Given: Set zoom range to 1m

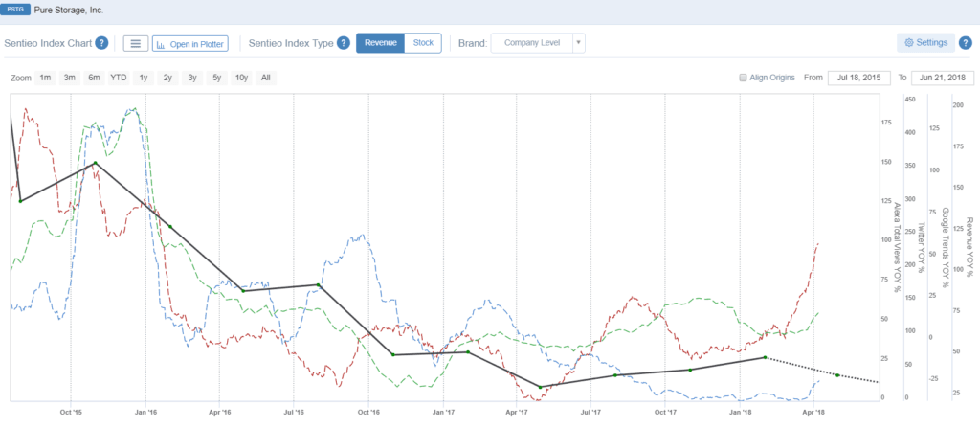Looking at the screenshot, I should (45, 78).
